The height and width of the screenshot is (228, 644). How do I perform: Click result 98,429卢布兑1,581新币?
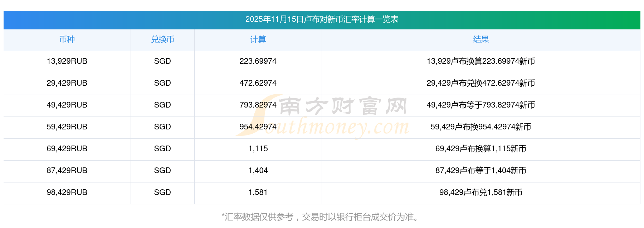(481, 193)
